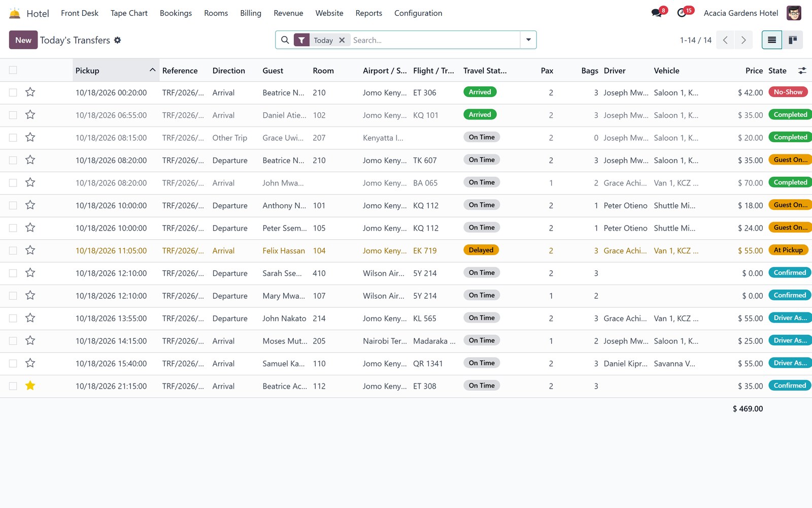Image resolution: width=812 pixels, height=508 pixels.
Task: Check the Grace Uwi... row checkbox
Action: click(13, 138)
